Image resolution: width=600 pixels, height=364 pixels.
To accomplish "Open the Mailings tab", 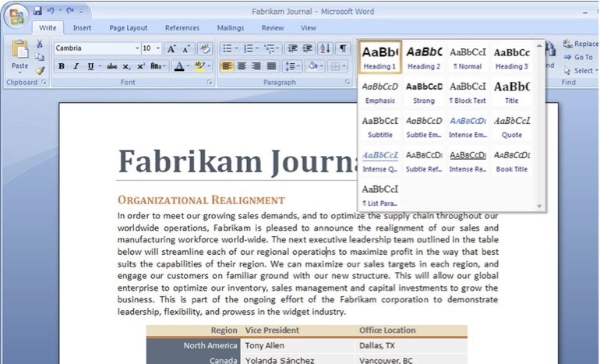I will tap(231, 28).
